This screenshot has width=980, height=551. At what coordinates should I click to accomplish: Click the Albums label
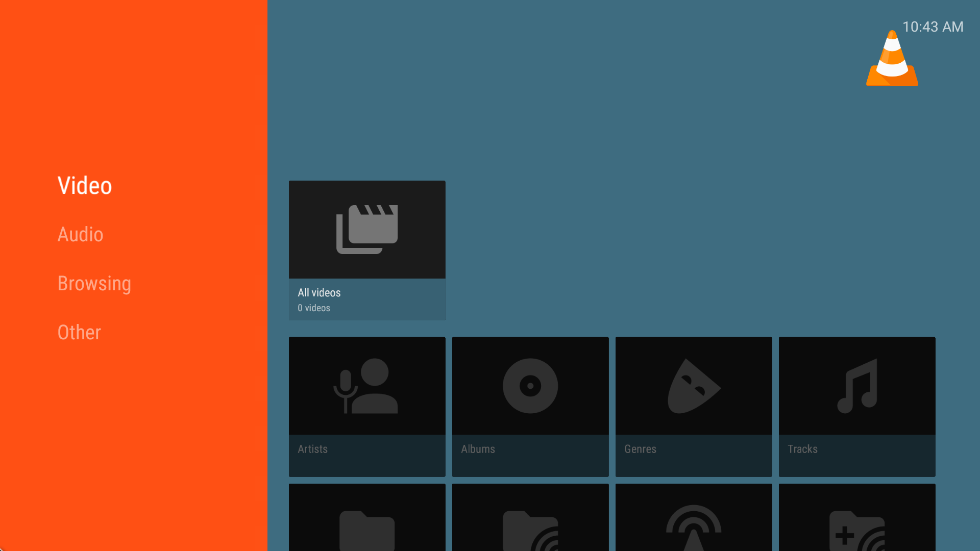coord(478,449)
